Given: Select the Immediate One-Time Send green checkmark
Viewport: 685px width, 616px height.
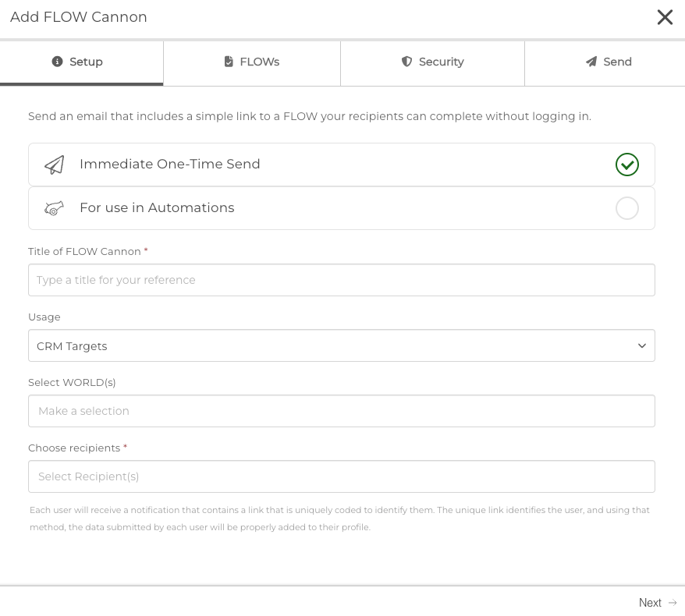Looking at the screenshot, I should pos(626,165).
